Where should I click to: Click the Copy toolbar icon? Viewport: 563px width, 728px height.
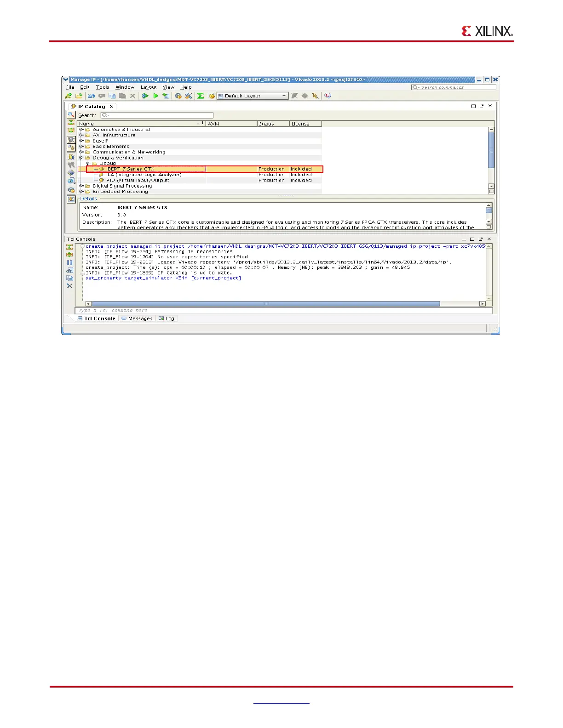112,96
